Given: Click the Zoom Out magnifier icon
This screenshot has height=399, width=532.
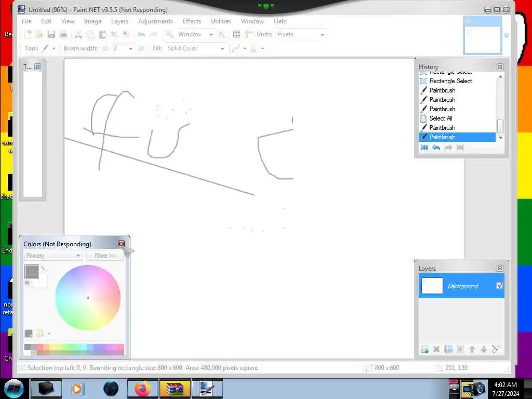Looking at the screenshot, I should tap(169, 34).
